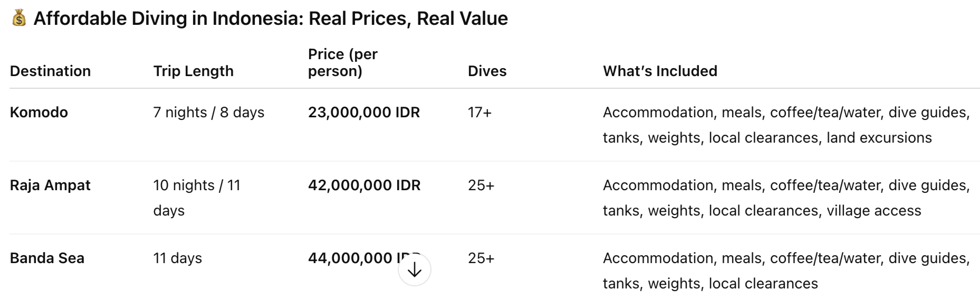Click Banda Sea's 11 days trip length

coord(177,258)
